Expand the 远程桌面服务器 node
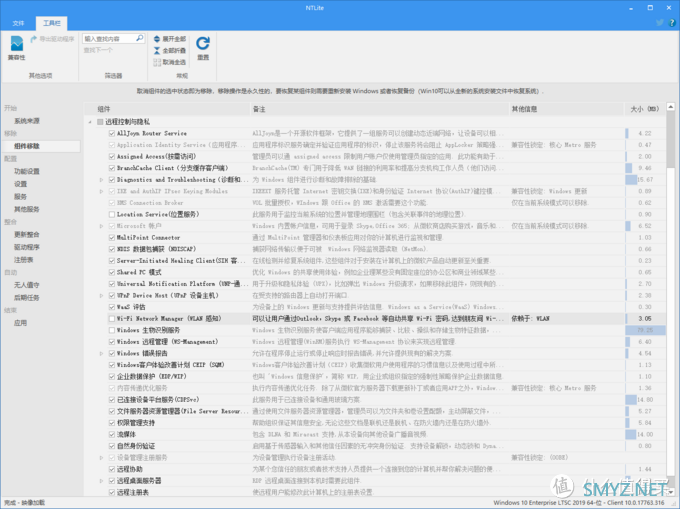Image resolution: width=680 pixels, height=509 pixels. point(101,481)
